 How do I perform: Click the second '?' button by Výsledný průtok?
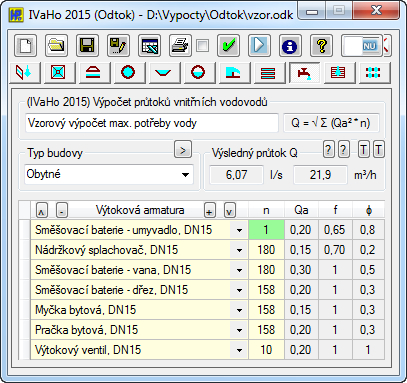pyautogui.click(x=343, y=150)
